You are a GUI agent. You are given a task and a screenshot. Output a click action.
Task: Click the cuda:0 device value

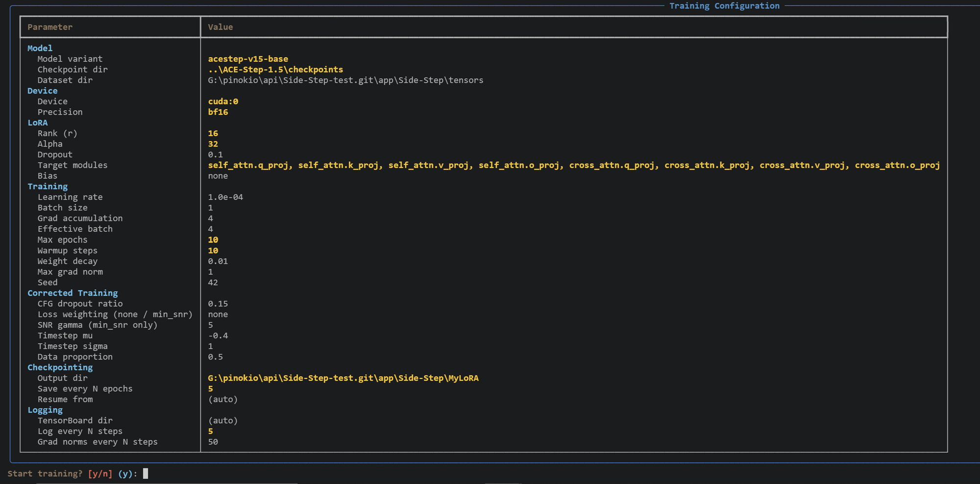pos(223,101)
